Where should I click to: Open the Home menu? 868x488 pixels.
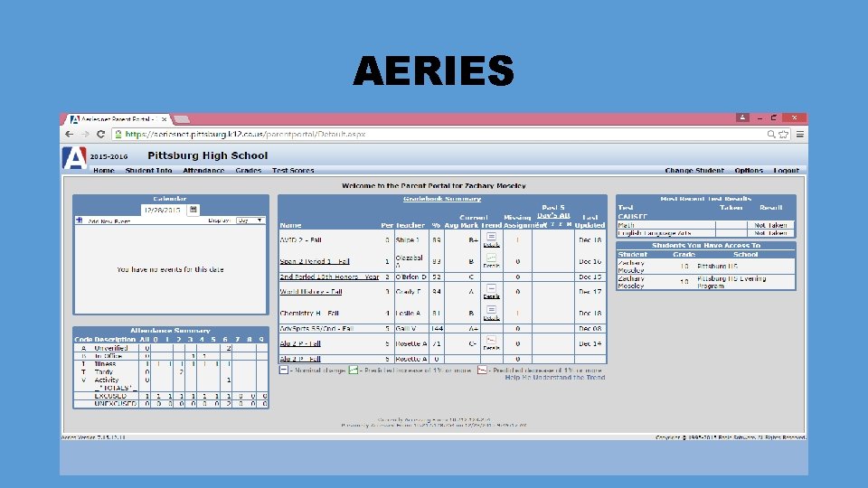click(103, 171)
